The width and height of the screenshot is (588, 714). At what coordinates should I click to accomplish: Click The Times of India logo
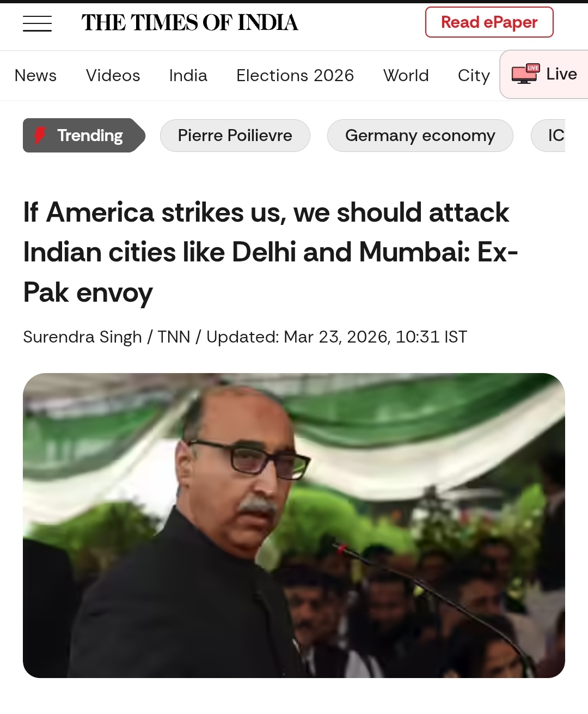(189, 22)
